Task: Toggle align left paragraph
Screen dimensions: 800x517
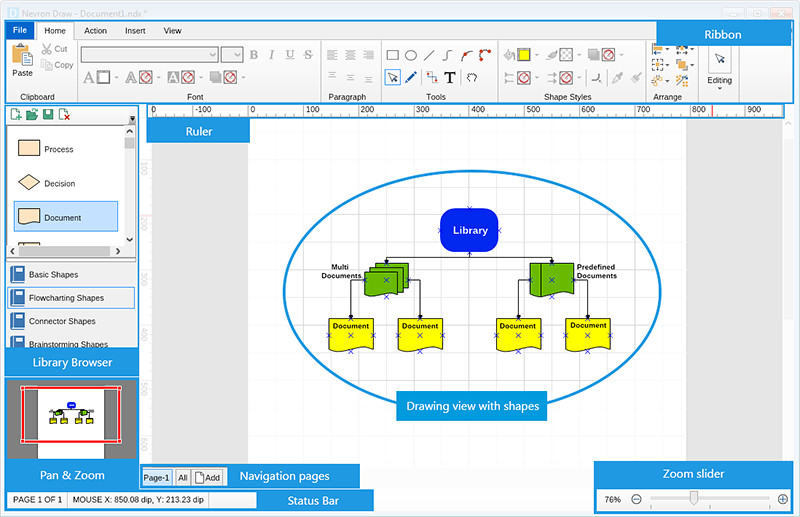Action: coord(332,55)
